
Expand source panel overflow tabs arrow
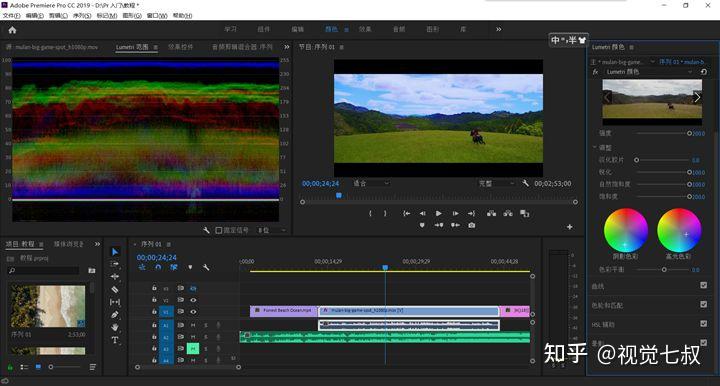coord(287,47)
